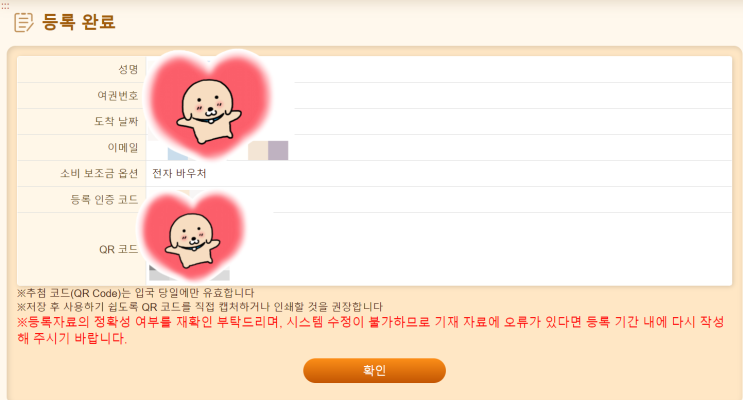This screenshot has width=743, height=400.
Task: Click the red warning notice text
Action: 371,330
